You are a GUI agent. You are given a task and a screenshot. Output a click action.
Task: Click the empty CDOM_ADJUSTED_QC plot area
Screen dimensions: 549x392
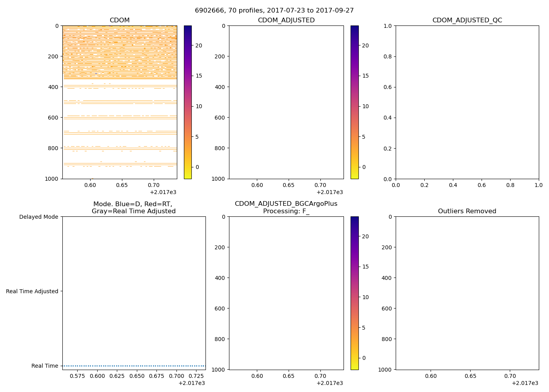pos(467,102)
